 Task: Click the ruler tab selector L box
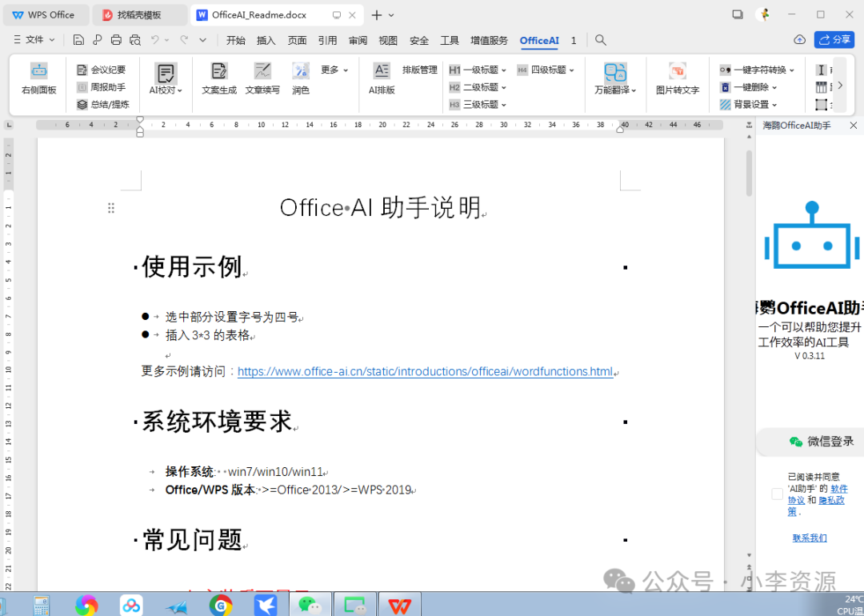click(x=9, y=125)
